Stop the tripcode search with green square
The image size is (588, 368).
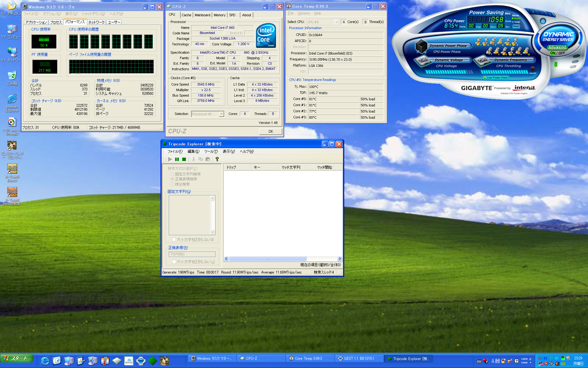(184, 159)
